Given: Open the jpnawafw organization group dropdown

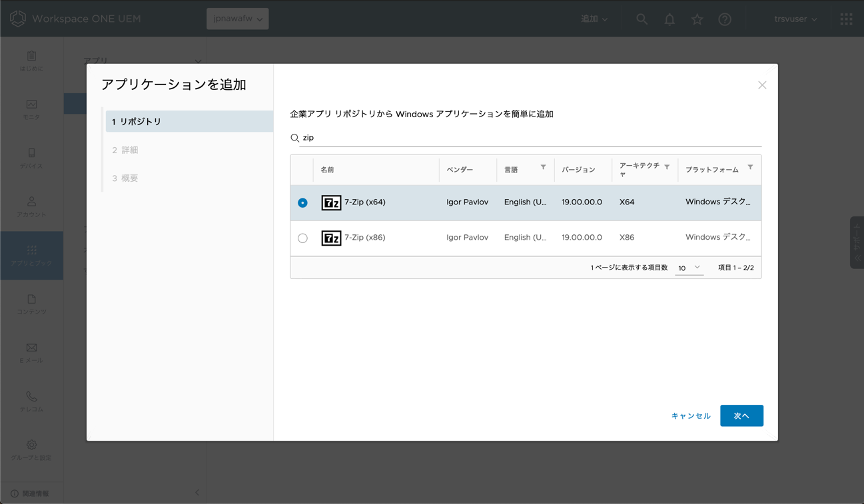Looking at the screenshot, I should coord(238,19).
